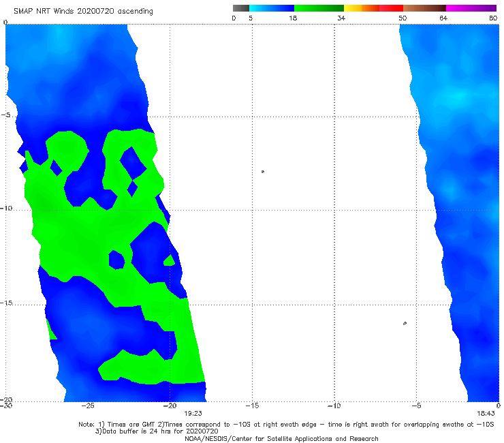The width and height of the screenshot is (504, 443).
Task: Click the note '3)Data buffer is 24 hrs'
Action: tap(157, 431)
